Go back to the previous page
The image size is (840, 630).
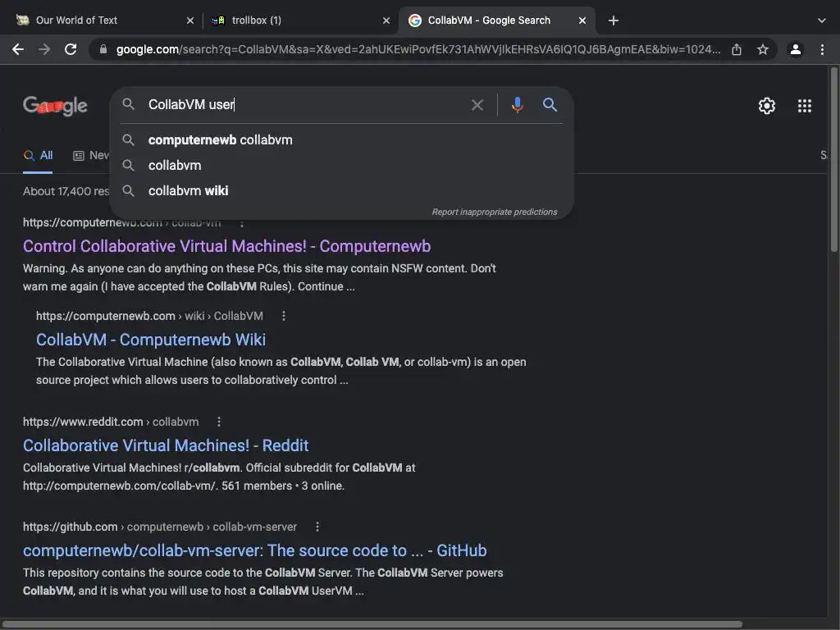point(18,49)
